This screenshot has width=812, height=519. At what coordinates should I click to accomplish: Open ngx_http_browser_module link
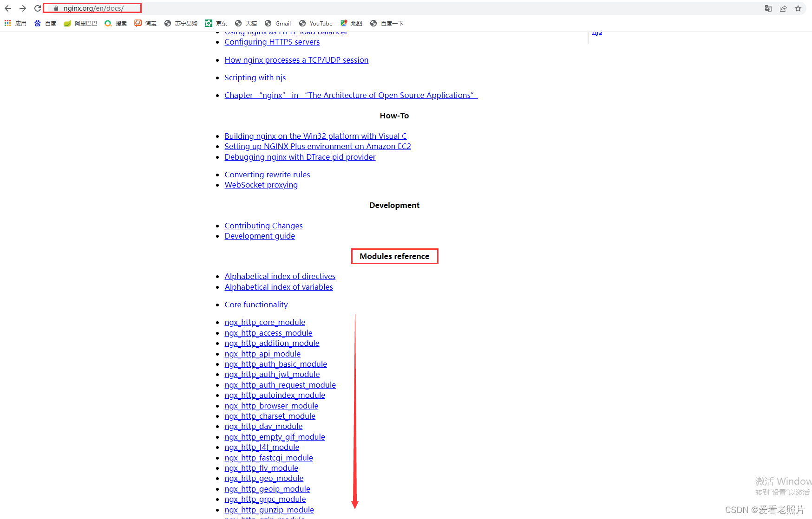click(271, 406)
